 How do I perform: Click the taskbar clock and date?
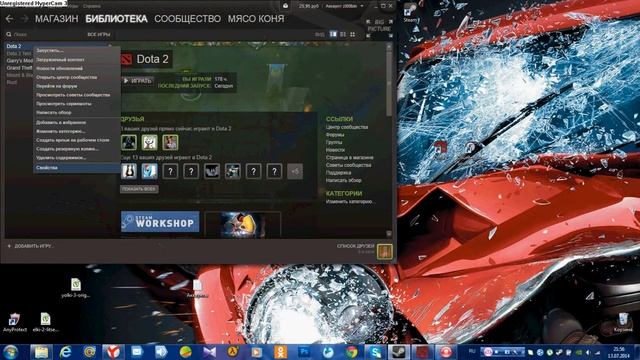620,352
